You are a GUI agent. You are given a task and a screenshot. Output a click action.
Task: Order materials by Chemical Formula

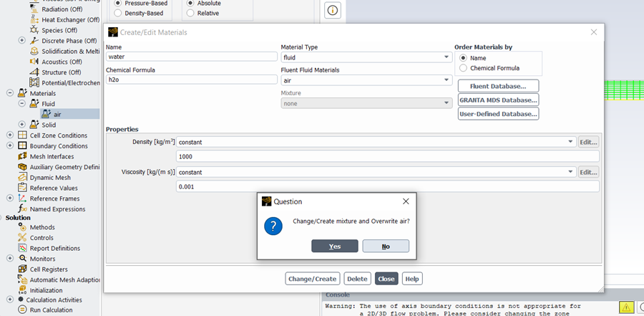pos(463,68)
